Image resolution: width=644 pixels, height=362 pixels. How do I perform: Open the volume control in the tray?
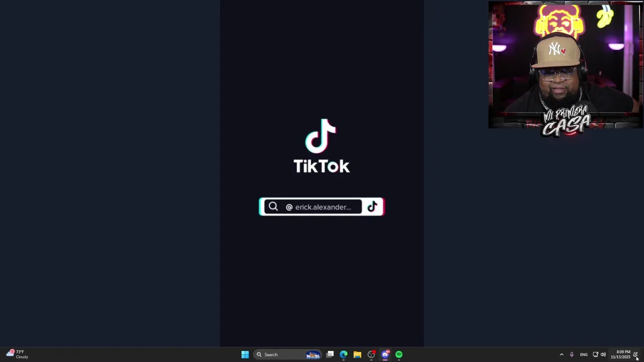coord(603,354)
